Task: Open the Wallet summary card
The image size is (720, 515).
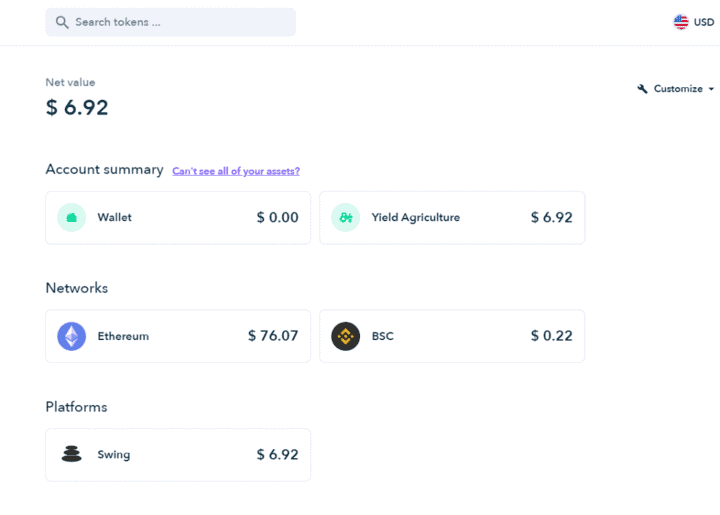Action: tap(178, 217)
